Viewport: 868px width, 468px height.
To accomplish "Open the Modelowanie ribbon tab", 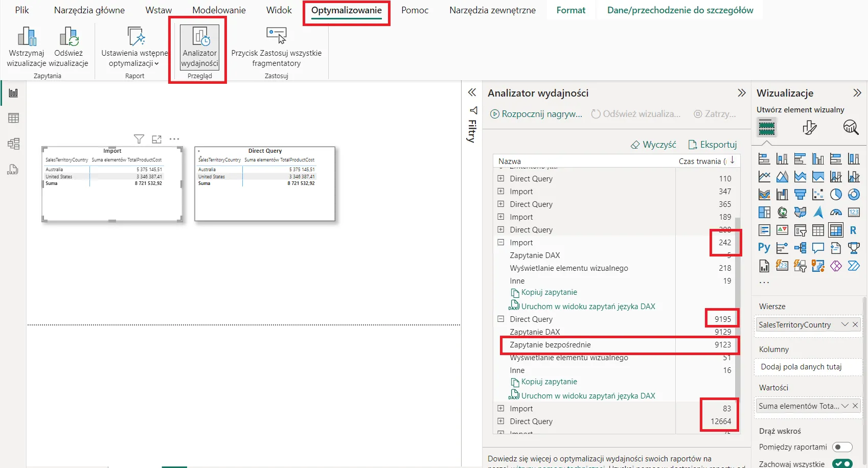I will point(219,10).
